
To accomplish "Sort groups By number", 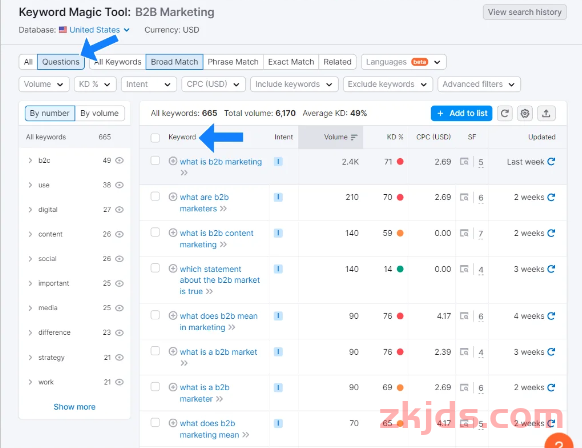I will 50,113.
